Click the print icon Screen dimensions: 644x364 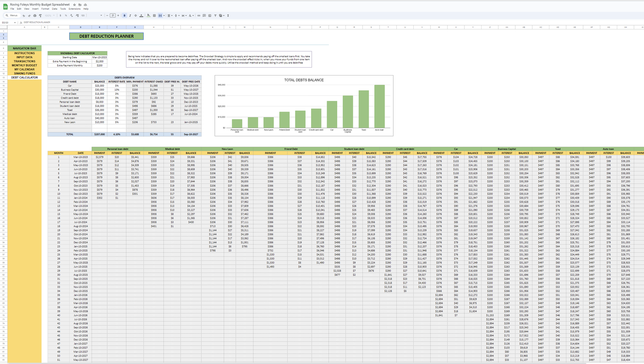pyautogui.click(x=35, y=16)
